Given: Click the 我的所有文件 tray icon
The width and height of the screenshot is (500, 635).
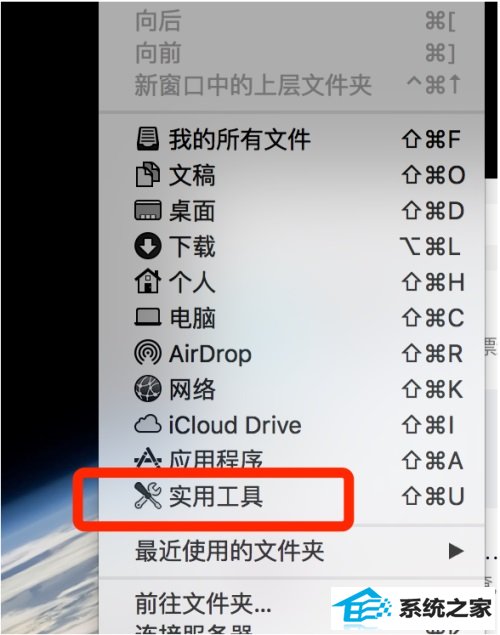Looking at the screenshot, I should tap(147, 139).
